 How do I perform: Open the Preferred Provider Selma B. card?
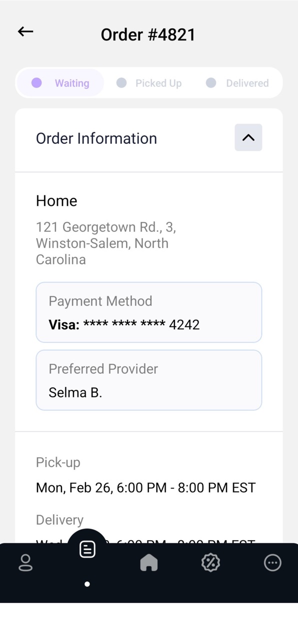(x=149, y=380)
